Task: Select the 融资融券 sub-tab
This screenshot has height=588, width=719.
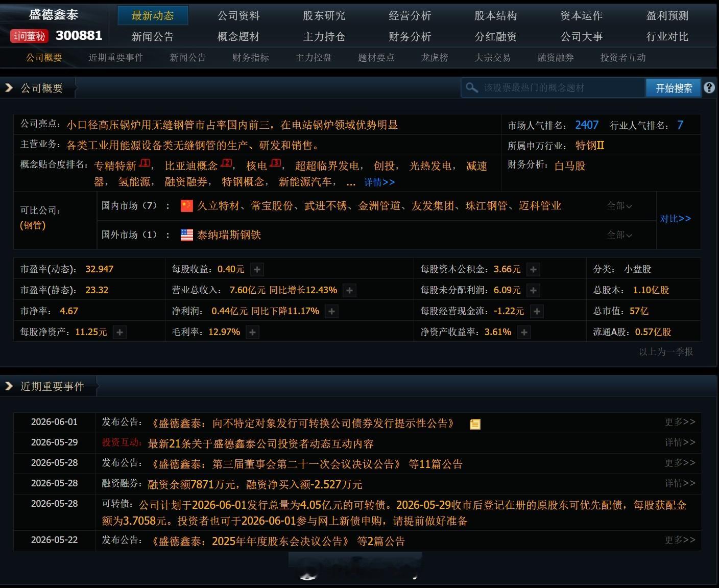Action: point(556,58)
